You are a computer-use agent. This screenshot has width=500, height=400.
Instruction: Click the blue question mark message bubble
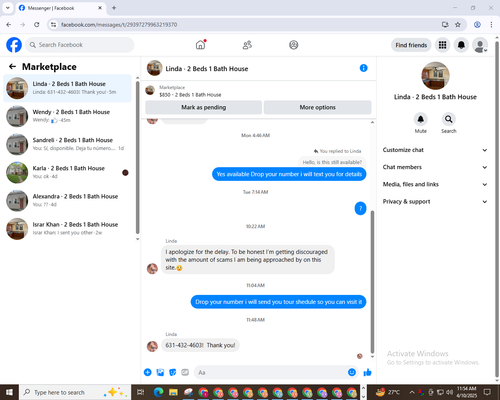360,208
